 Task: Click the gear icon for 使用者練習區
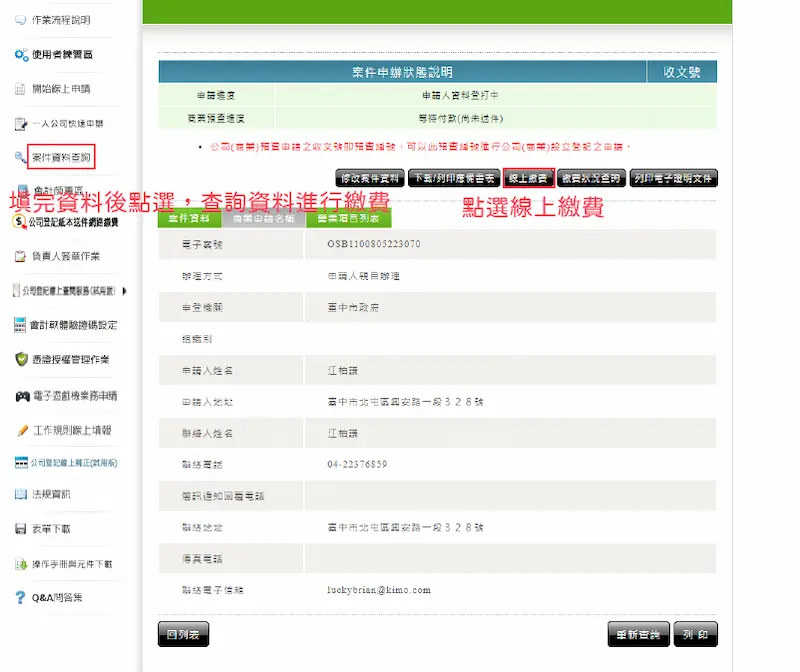click(21, 55)
